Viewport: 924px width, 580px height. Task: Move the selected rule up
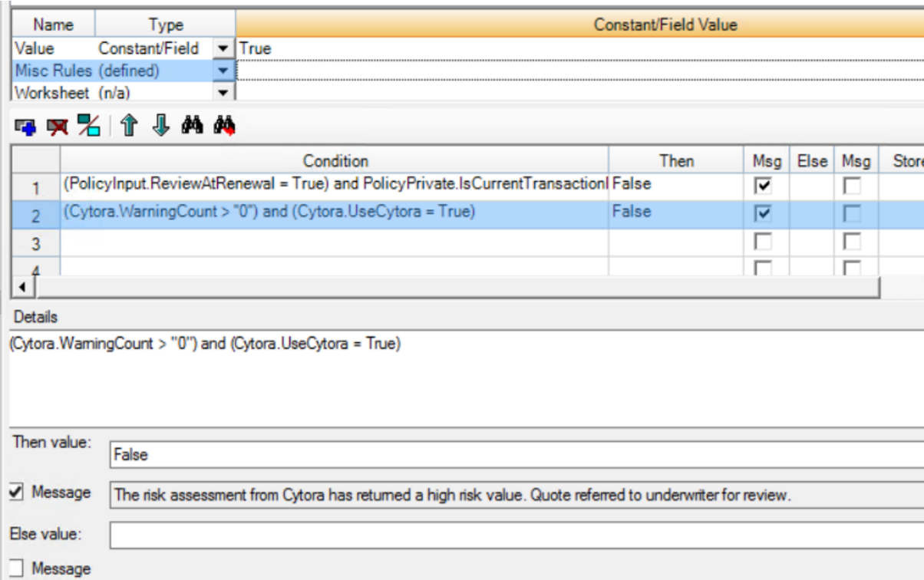tap(129, 126)
